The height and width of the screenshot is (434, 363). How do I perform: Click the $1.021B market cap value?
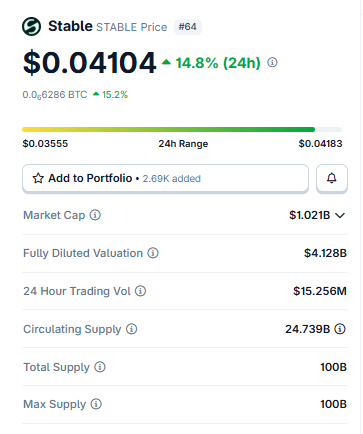309,215
